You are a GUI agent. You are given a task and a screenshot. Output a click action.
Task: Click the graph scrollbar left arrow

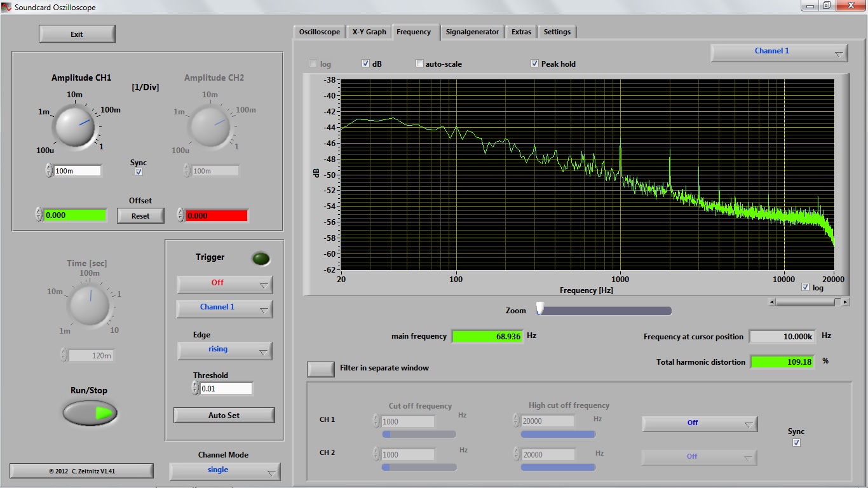(771, 302)
